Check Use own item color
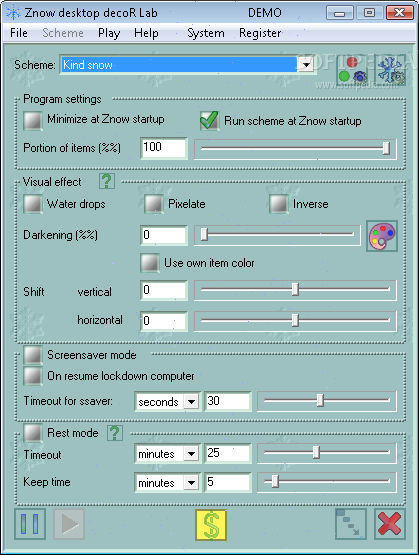Viewport: 419px width, 555px height. coord(150,263)
